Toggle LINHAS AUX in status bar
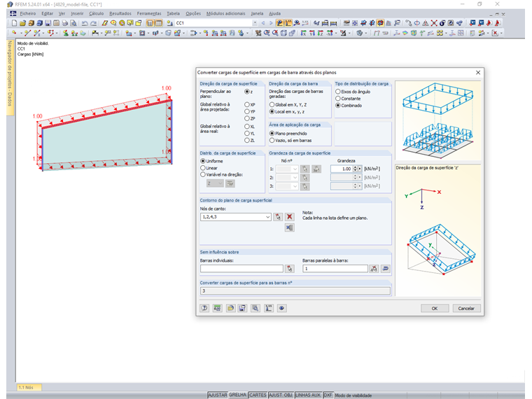The width and height of the screenshot is (532, 399). coord(308,395)
